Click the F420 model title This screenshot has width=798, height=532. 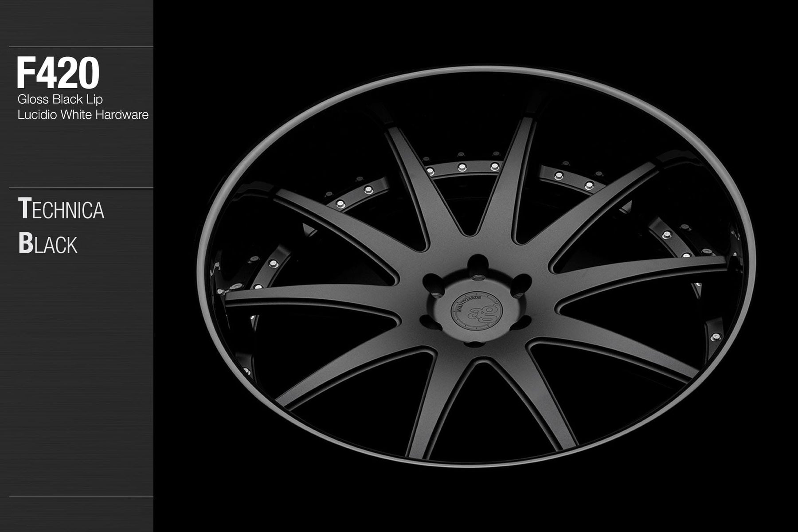58,73
